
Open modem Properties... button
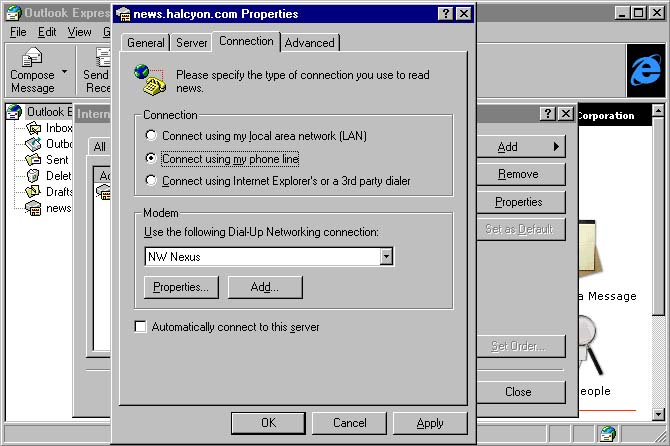point(181,287)
